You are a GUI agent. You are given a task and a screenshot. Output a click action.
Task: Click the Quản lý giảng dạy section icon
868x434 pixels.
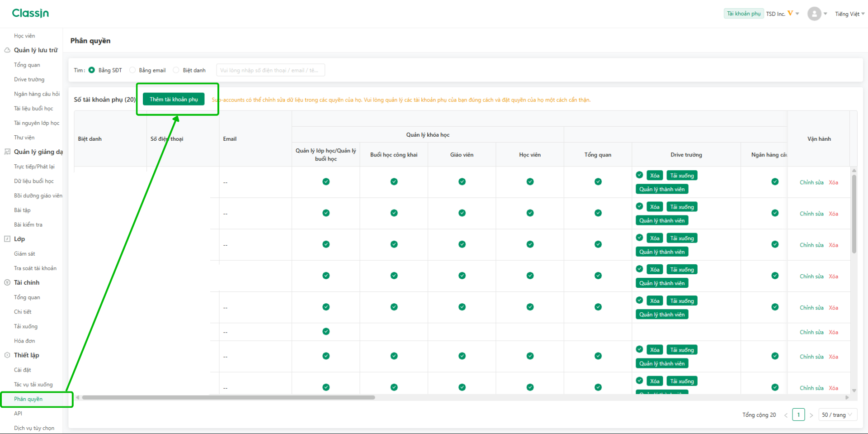7,152
